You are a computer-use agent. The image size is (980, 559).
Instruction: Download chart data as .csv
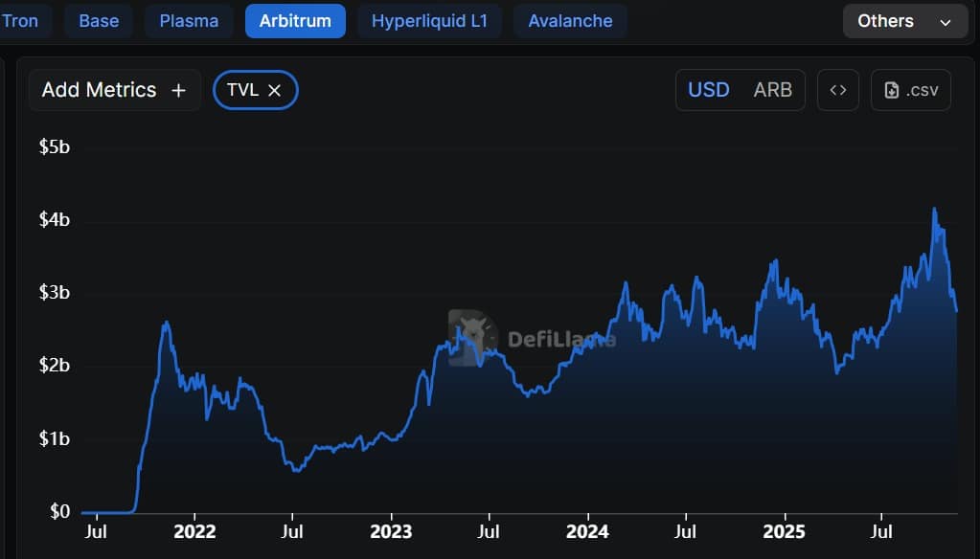pos(911,90)
